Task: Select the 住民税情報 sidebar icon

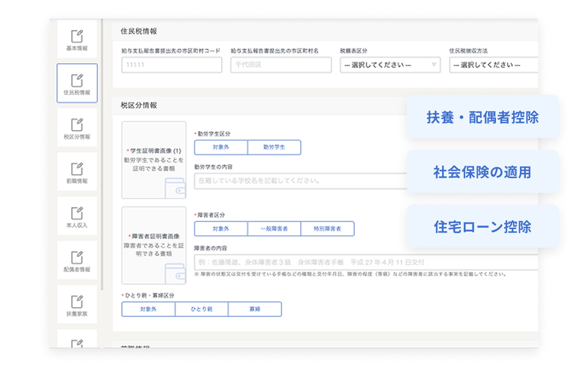Action: coord(77,83)
